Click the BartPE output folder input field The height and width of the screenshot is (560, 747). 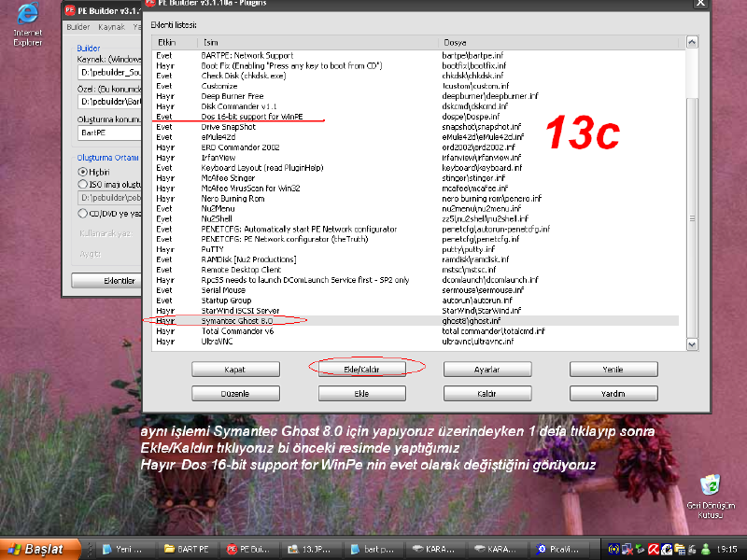109,133
